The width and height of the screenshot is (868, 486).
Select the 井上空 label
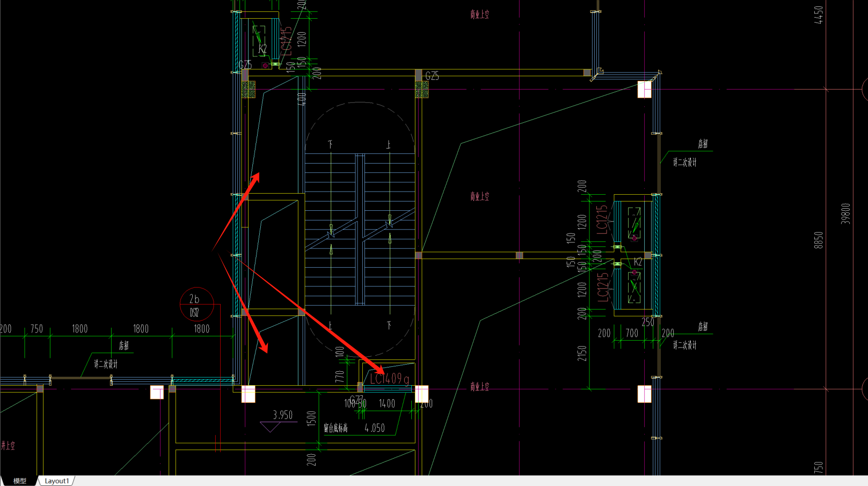[8, 445]
